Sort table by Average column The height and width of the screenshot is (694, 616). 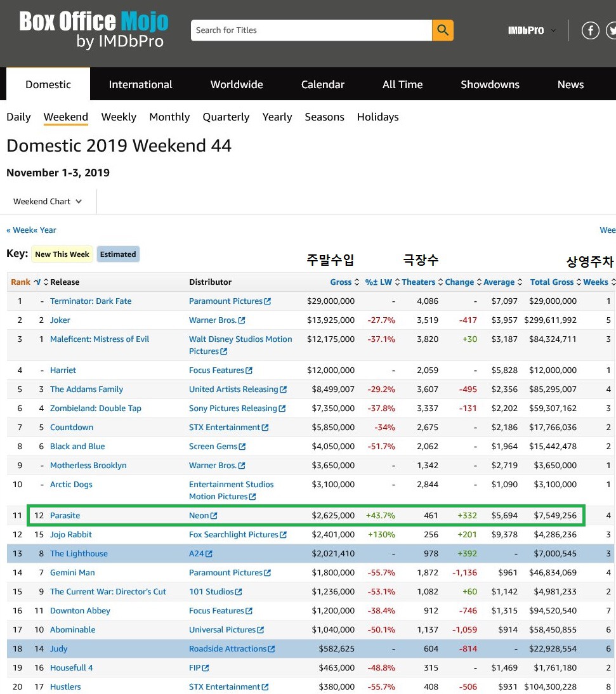pos(502,282)
